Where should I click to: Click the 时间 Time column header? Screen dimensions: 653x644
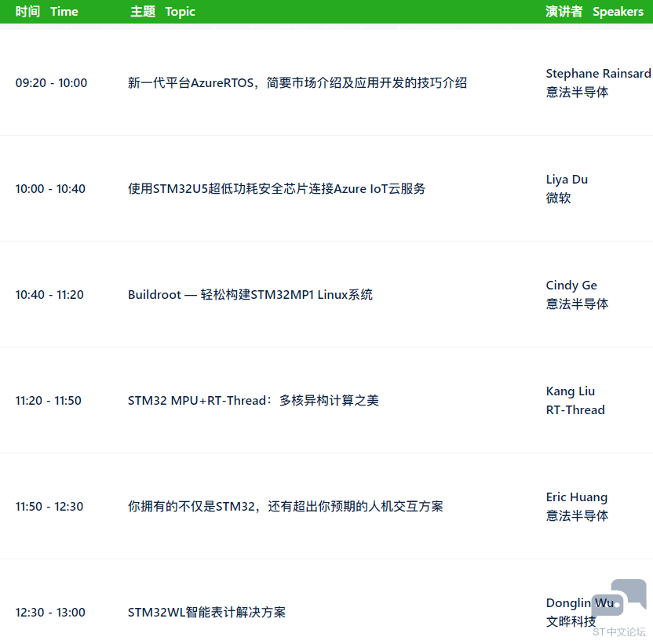[x=46, y=11]
